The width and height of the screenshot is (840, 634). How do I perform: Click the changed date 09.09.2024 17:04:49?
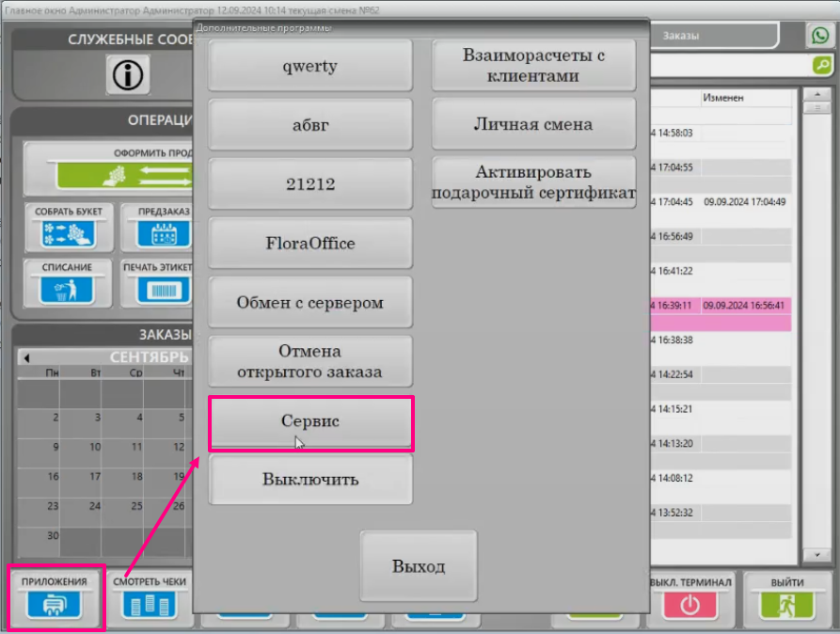(745, 202)
